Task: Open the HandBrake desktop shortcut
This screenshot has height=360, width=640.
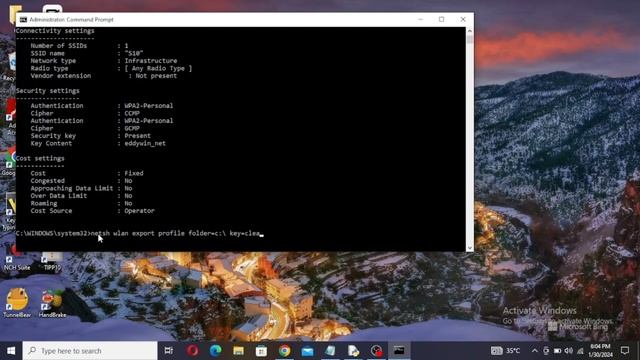Action: [52, 303]
